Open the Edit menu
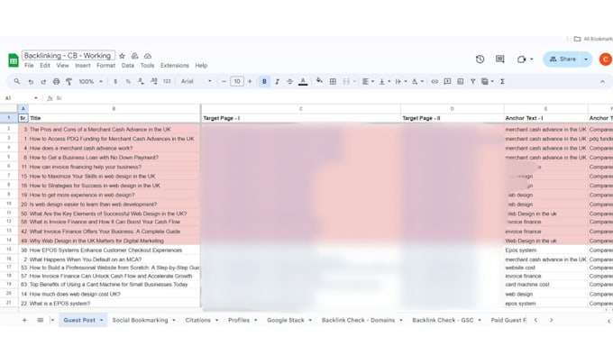 click(45, 66)
